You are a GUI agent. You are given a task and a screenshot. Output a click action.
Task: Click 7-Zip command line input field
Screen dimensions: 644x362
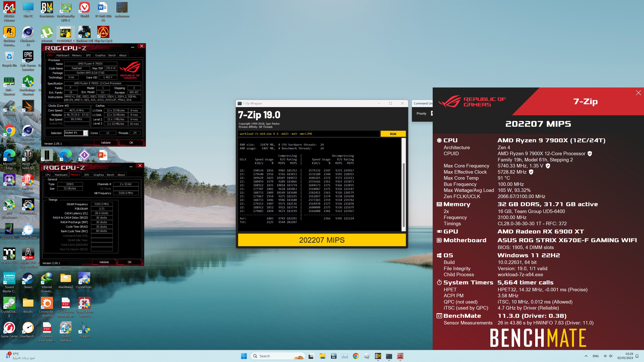[309, 134]
